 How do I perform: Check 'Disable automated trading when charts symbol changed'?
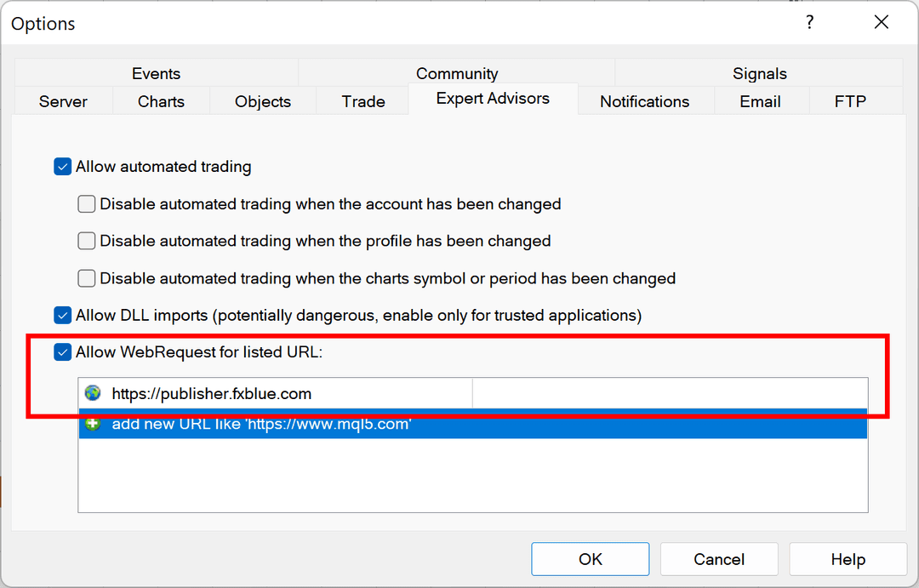point(86,278)
